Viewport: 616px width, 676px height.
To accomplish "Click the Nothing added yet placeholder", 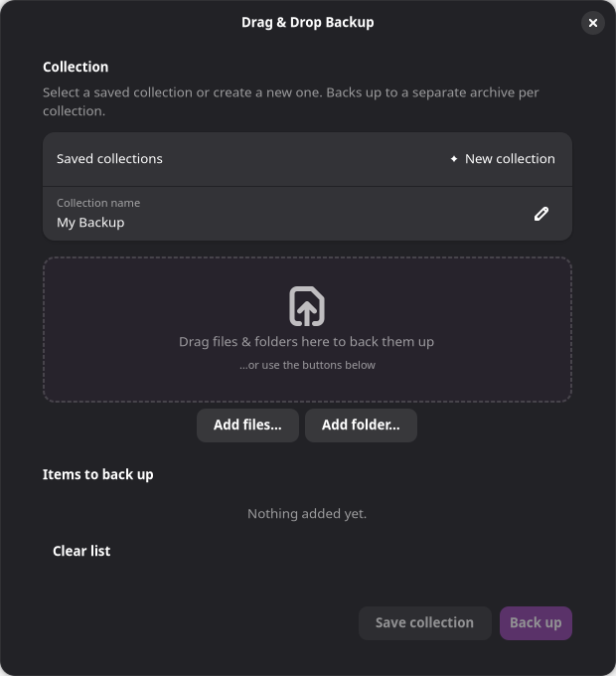I will (307, 514).
